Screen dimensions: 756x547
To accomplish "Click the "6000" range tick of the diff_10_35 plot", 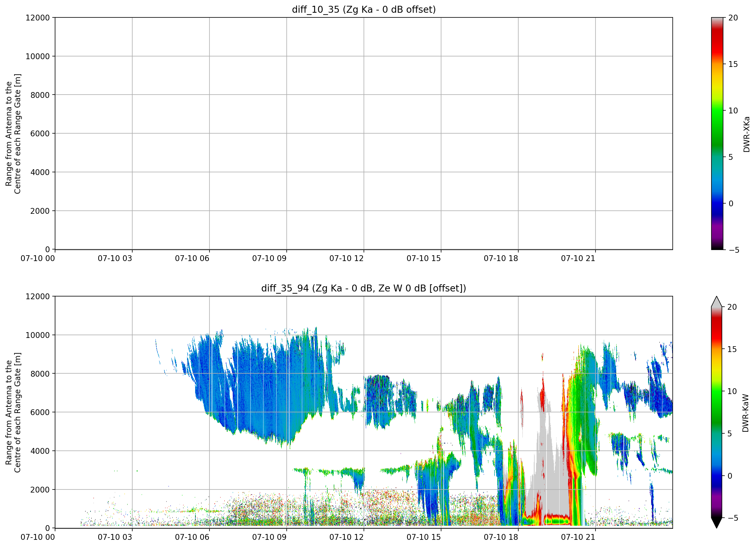I will point(40,134).
